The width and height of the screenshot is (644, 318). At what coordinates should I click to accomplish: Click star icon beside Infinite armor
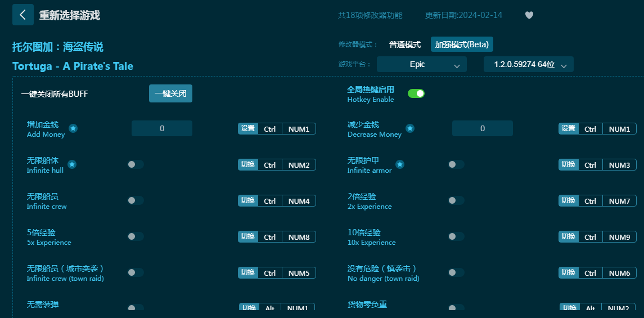tap(400, 164)
